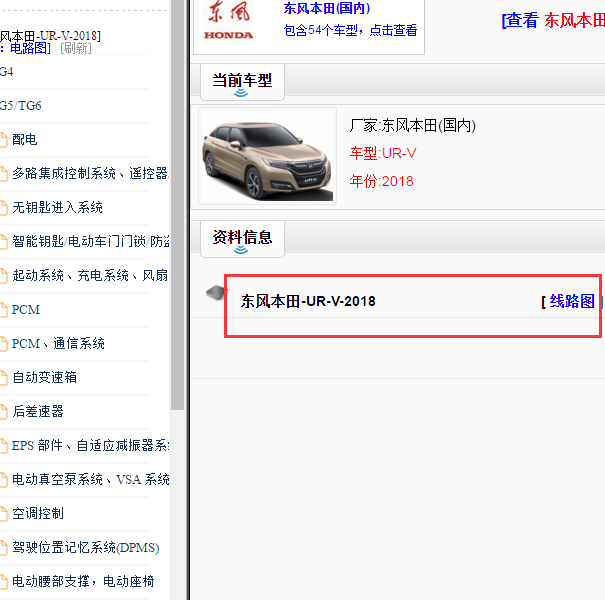Open the 查看 东风本田 link at top right
This screenshot has height=600, width=605.
pyautogui.click(x=553, y=20)
